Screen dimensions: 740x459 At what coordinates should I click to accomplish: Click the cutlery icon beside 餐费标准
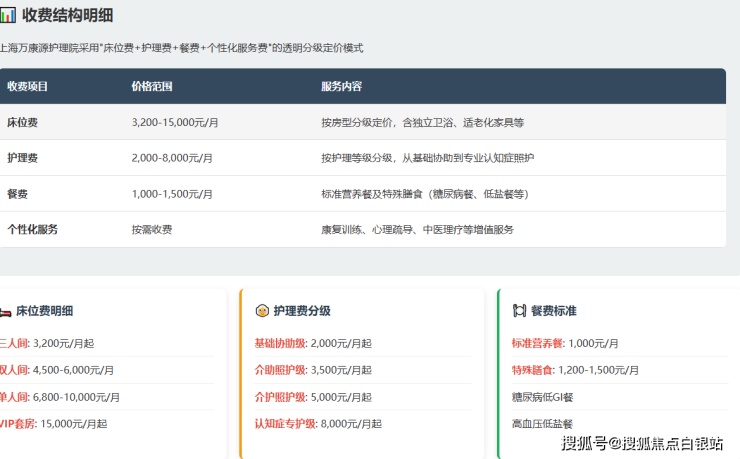pyautogui.click(x=519, y=311)
